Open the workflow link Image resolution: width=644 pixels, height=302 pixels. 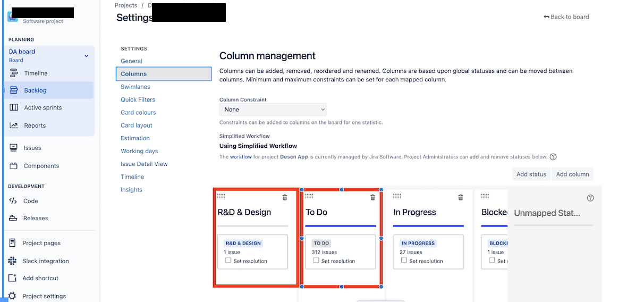pos(241,157)
